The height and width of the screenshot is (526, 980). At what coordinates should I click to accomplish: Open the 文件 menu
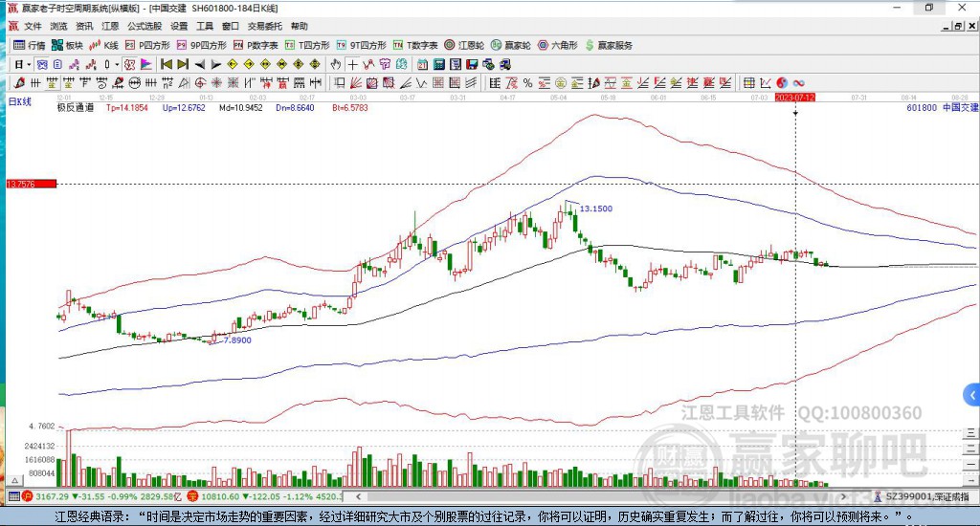pos(33,26)
